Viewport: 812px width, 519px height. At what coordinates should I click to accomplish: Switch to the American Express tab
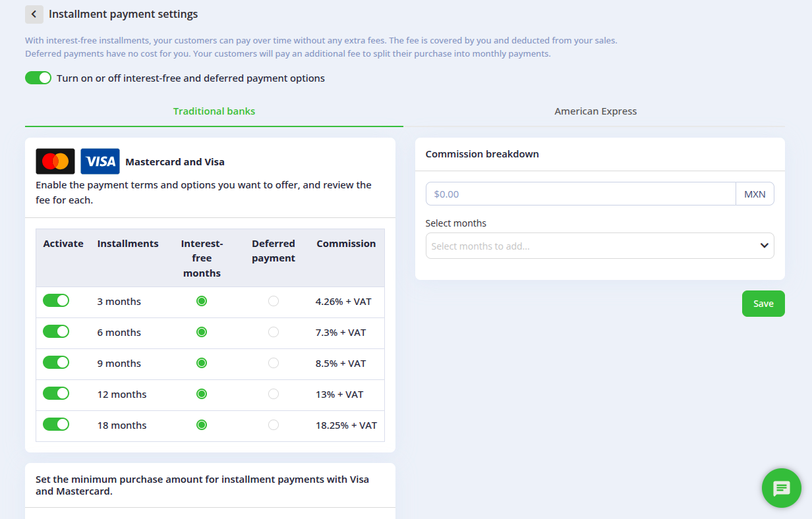[x=595, y=111]
